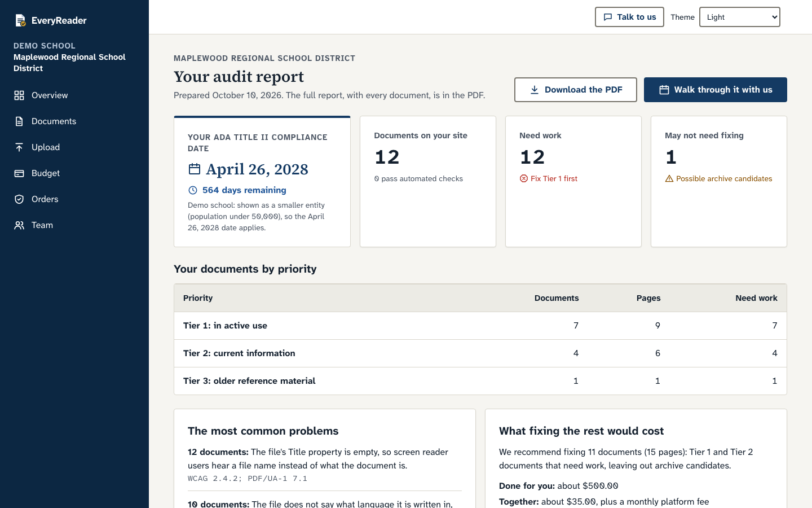
Task: Click the download arrow icon on PDF button
Action: pos(535,90)
